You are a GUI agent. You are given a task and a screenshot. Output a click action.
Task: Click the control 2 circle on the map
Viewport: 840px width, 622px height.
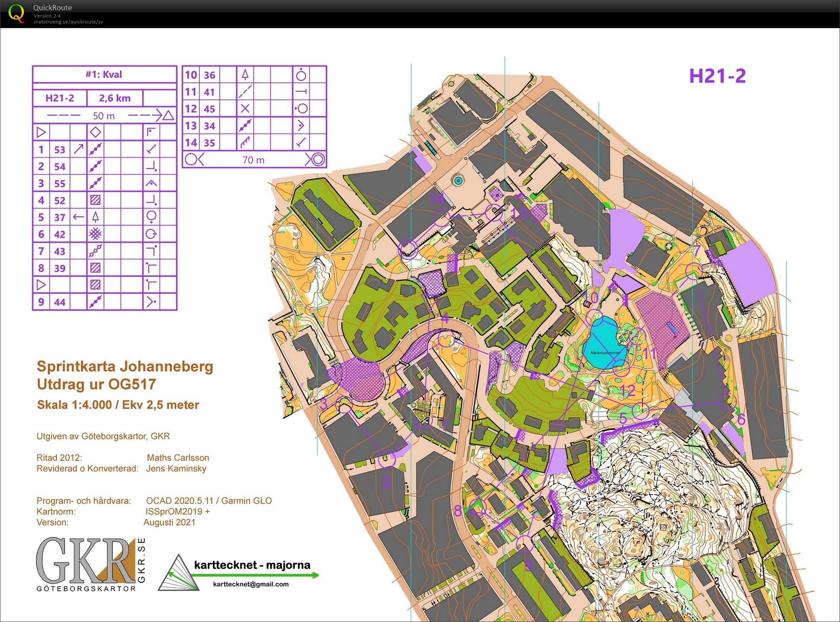387,459
